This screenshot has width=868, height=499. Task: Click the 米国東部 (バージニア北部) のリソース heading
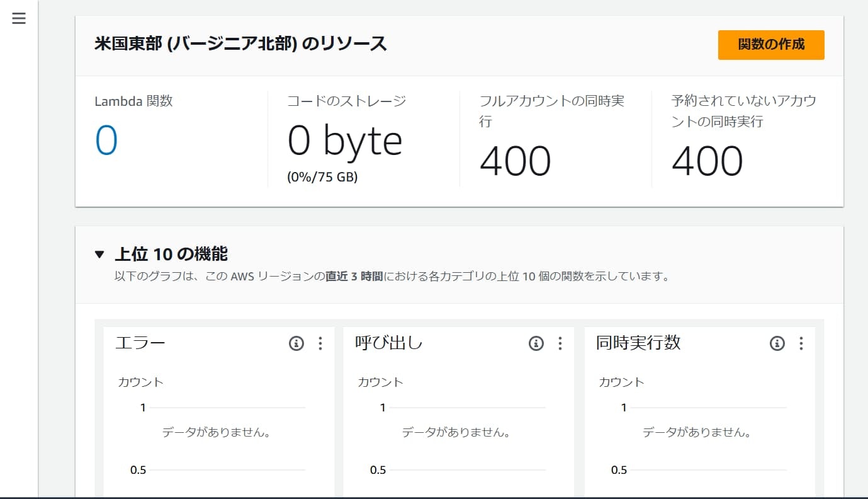click(x=240, y=44)
